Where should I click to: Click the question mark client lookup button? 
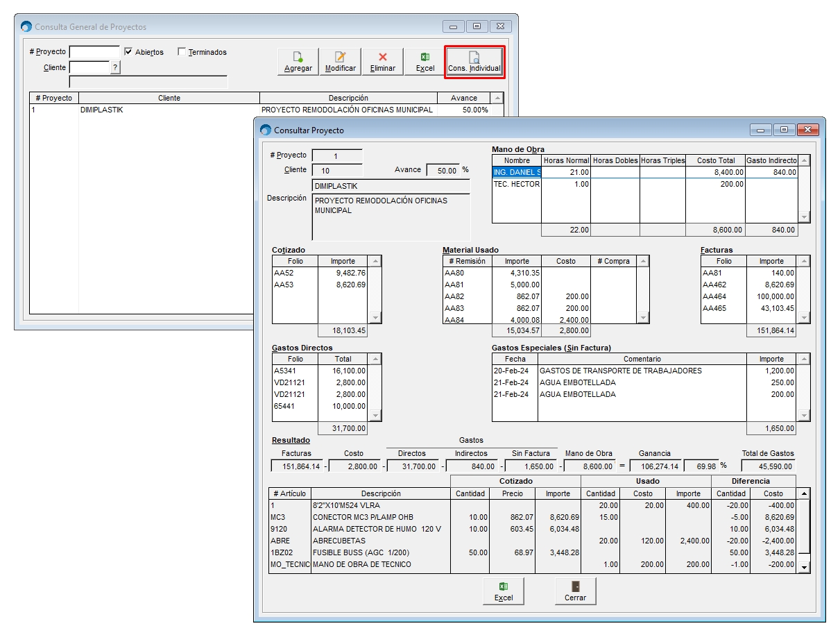(115, 67)
